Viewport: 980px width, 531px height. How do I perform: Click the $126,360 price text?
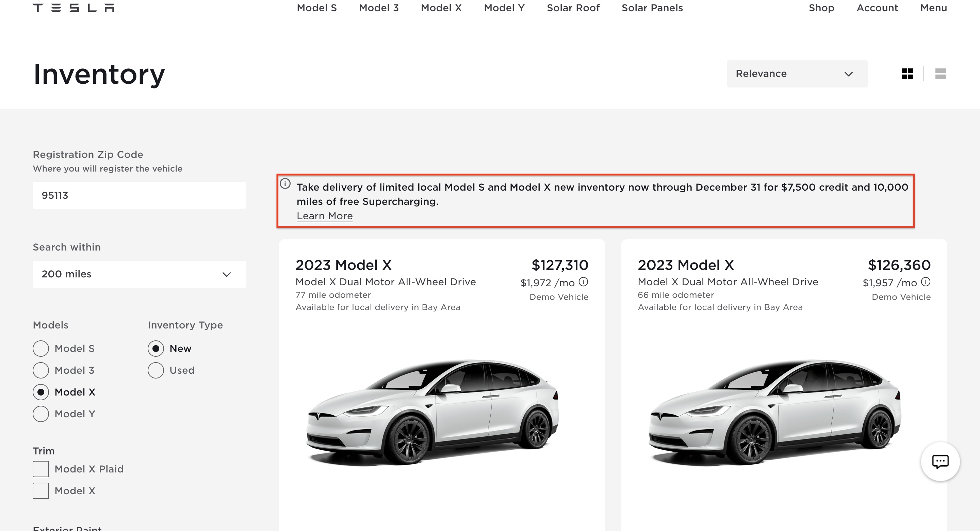(x=899, y=265)
